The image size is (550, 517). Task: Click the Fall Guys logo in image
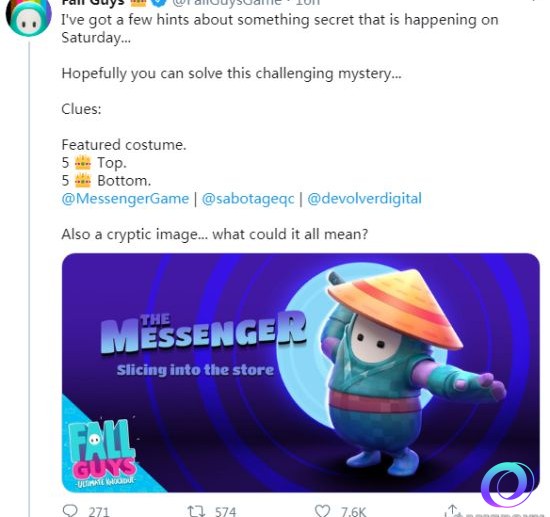click(x=102, y=452)
